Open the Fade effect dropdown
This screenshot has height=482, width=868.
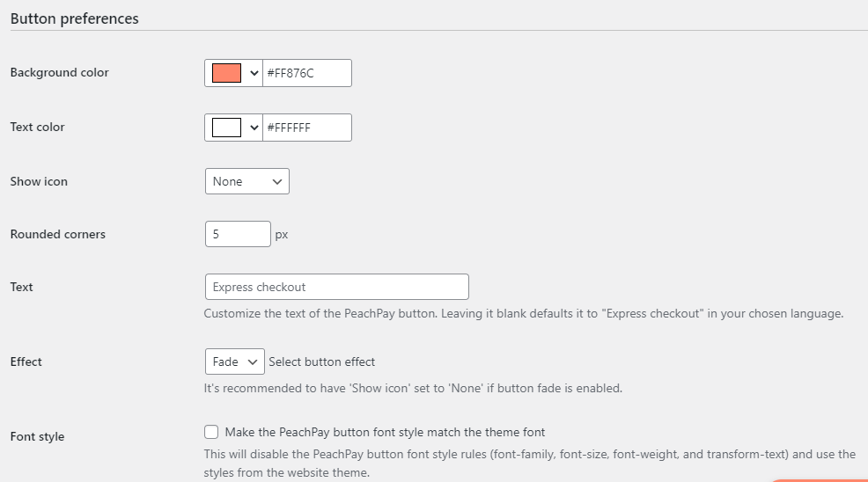tap(234, 361)
